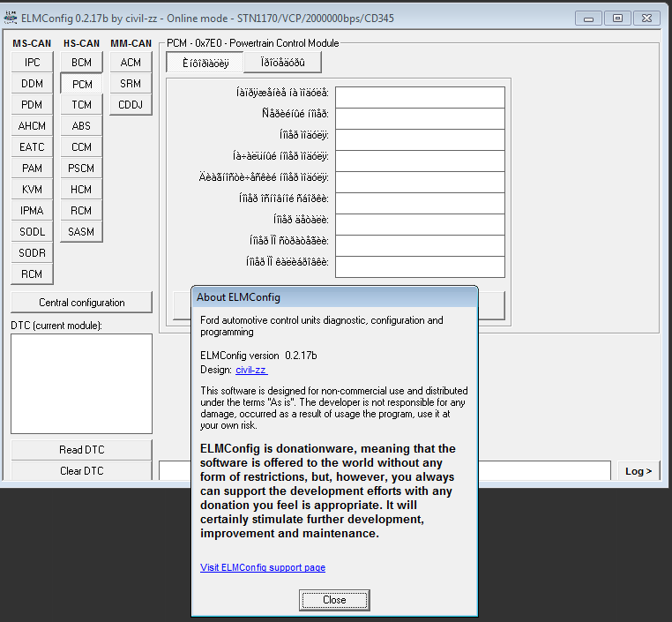
Task: Click the MM-CAN column header
Action: (x=131, y=43)
